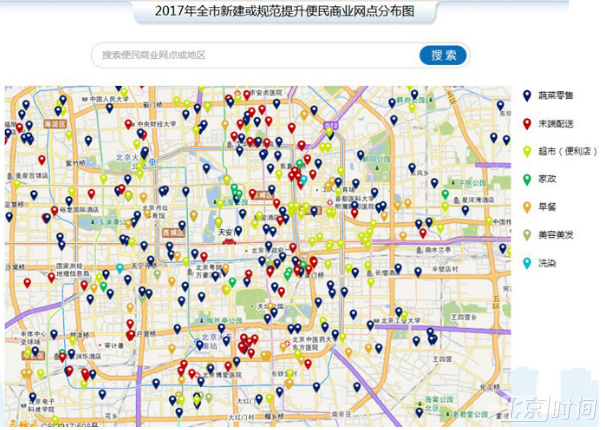Open the orange 早餐 pin near 北京月坛

(149, 213)
